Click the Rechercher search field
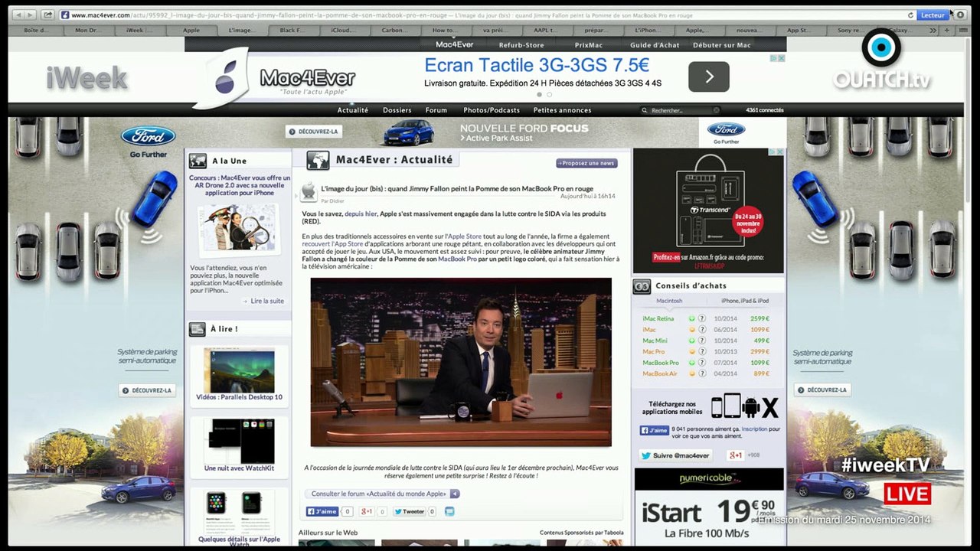The width and height of the screenshot is (980, 551). click(681, 110)
